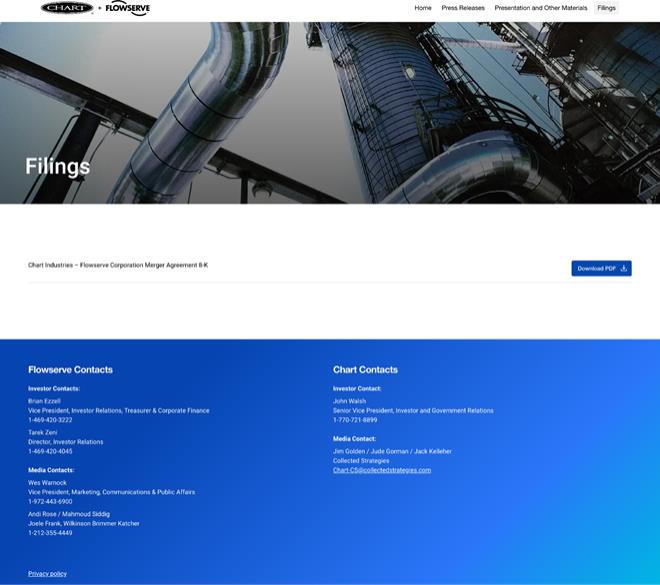Click the Flowserve Contacts heading

(70, 370)
